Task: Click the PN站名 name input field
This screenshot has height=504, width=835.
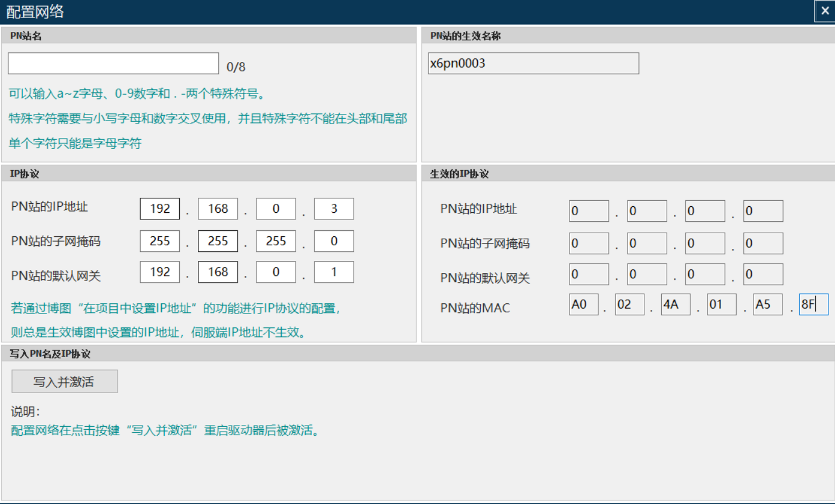Action: [113, 63]
